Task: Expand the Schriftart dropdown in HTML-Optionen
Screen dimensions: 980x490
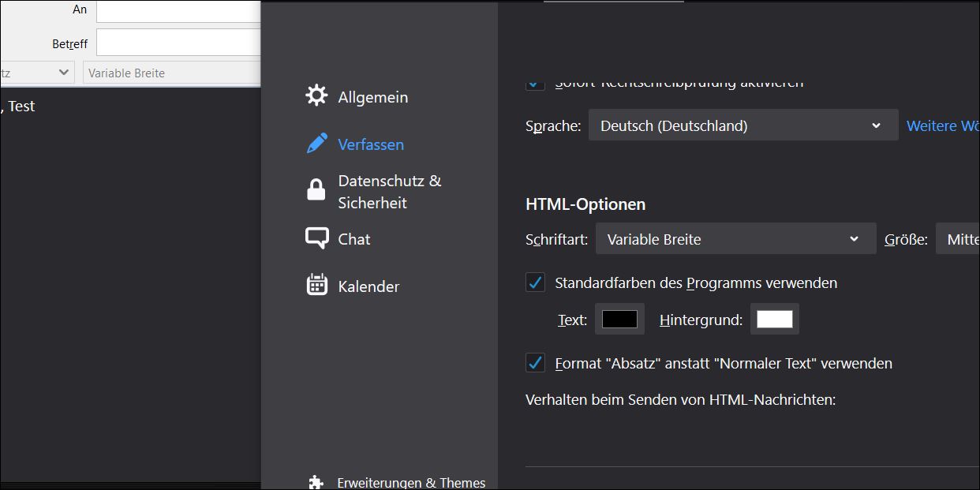Action: point(735,239)
